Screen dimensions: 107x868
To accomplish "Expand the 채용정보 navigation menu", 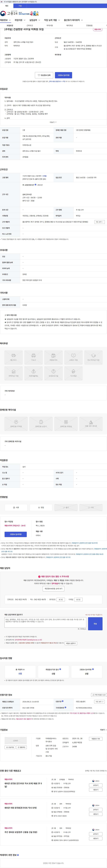I will click(5, 20).
